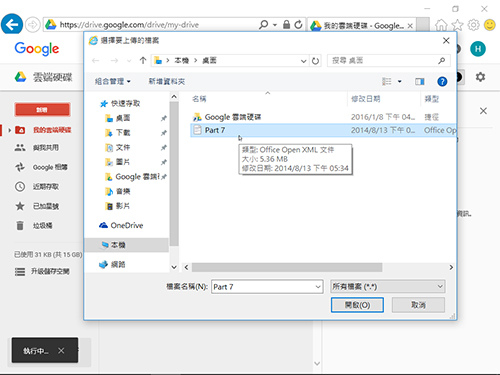Sort by the type column header
The image size is (500, 375).
tap(431, 99)
